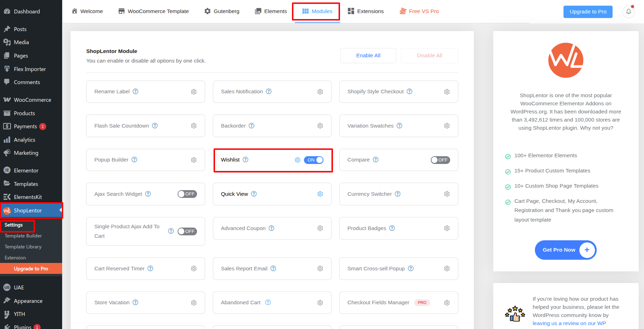Open settings gear for Smart Cross-sell Popup
This screenshot has width=644, height=329.
click(x=447, y=269)
